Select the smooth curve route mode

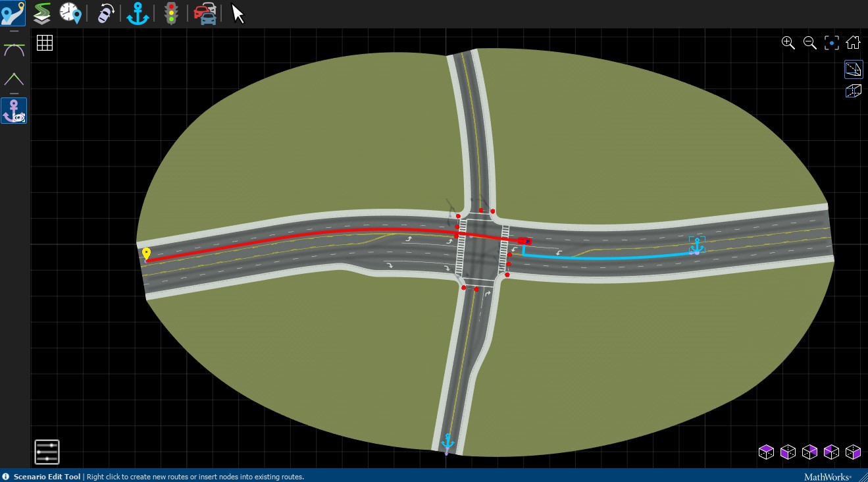pyautogui.click(x=14, y=50)
